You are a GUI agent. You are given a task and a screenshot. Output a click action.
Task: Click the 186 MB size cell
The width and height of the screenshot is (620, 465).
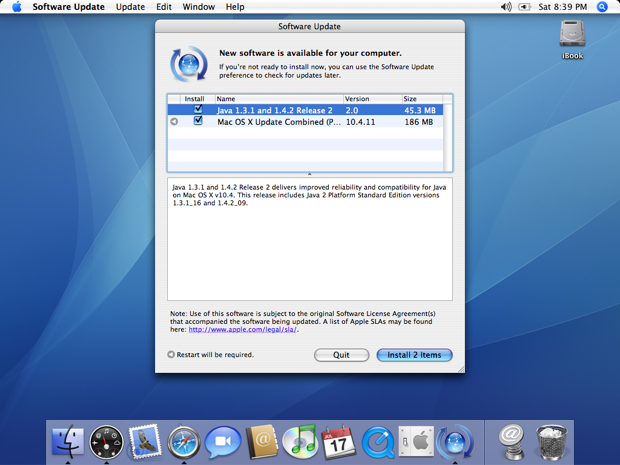(419, 122)
